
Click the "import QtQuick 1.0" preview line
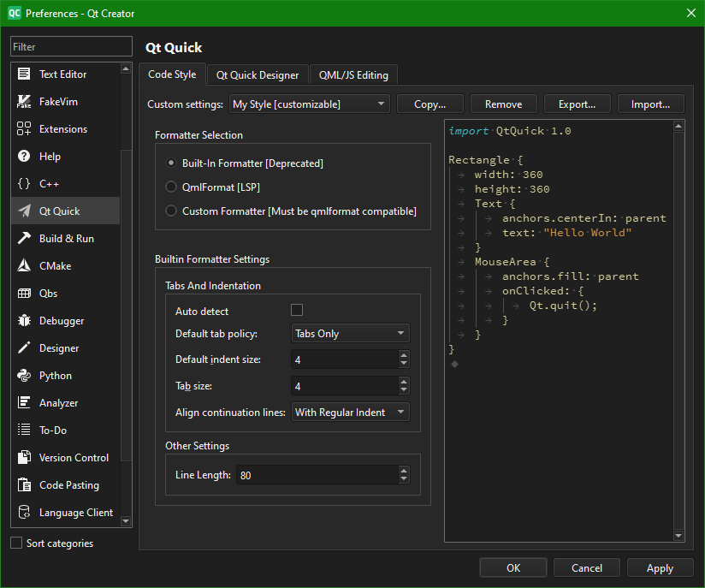tap(510, 131)
